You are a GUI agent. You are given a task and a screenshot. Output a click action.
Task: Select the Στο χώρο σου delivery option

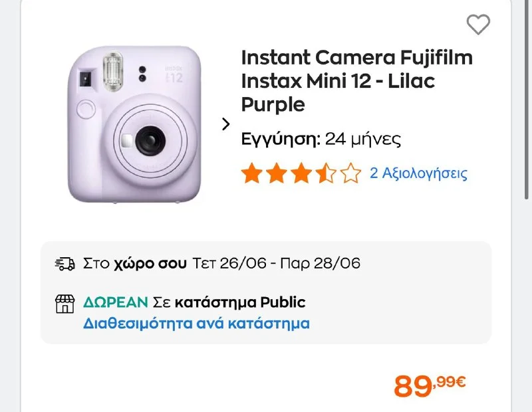click(x=135, y=264)
